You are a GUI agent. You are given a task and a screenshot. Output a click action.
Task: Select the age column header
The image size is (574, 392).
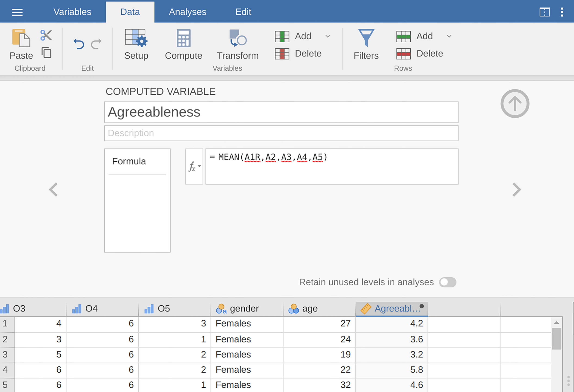click(x=319, y=309)
